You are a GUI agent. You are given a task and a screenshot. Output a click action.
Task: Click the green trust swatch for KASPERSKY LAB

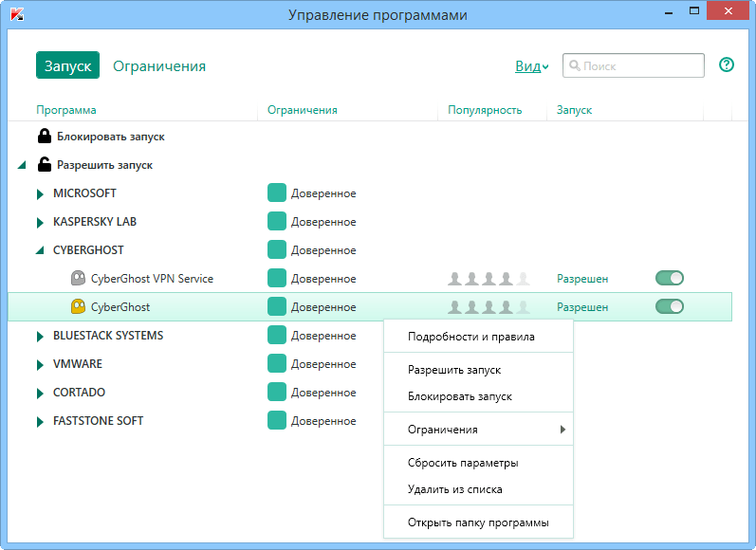pos(277,221)
